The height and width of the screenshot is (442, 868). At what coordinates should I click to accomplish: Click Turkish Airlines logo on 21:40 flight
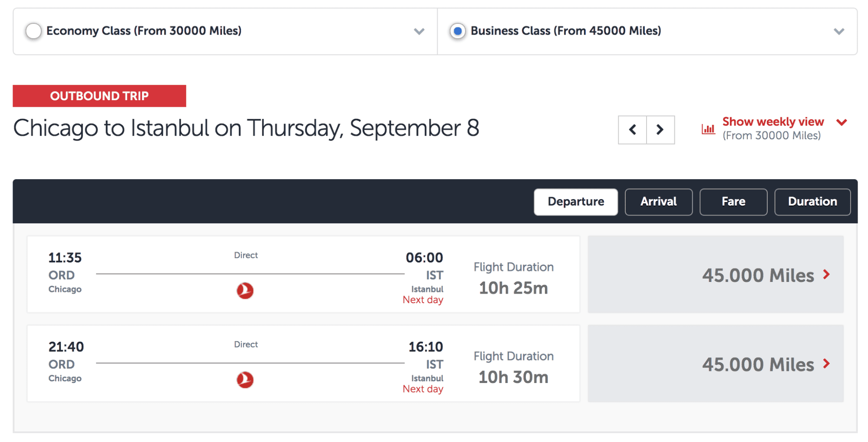click(x=245, y=380)
